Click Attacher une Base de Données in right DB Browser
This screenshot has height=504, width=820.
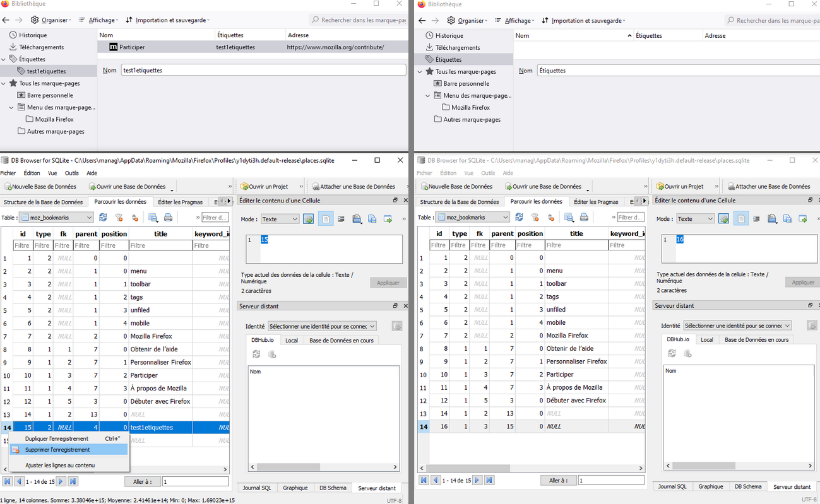tap(769, 187)
